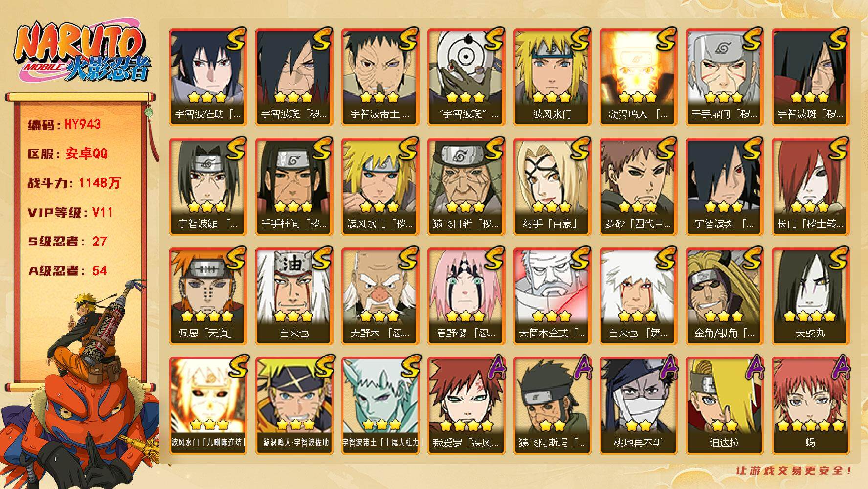
Task: Click the 纲手「百豪」 character card
Action: click(553, 187)
